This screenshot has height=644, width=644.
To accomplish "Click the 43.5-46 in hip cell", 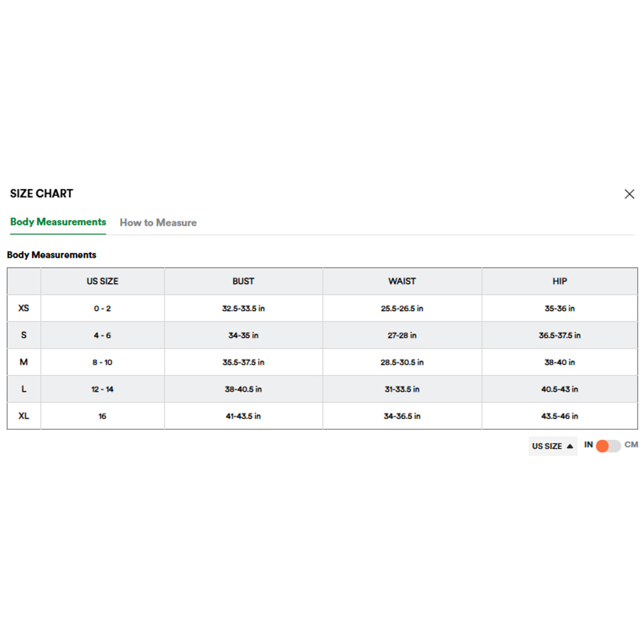I will pyautogui.click(x=559, y=416).
